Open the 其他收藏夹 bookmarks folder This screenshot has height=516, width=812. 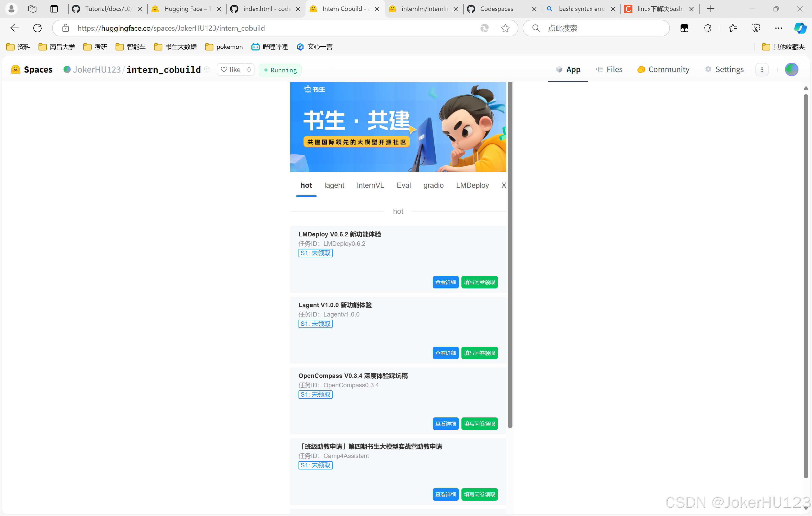783,47
